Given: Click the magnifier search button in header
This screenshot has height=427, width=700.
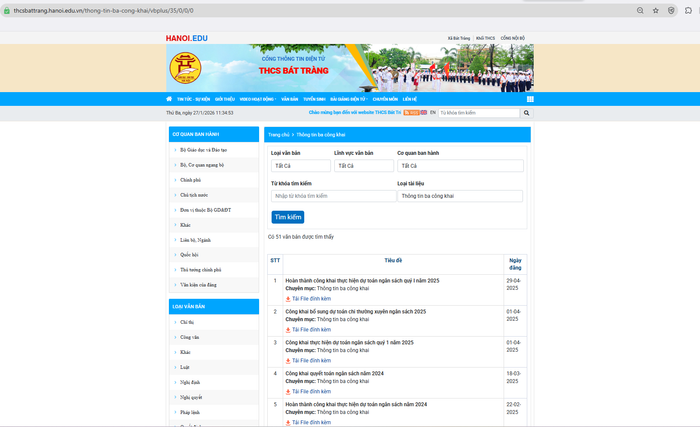Looking at the screenshot, I should [x=526, y=113].
